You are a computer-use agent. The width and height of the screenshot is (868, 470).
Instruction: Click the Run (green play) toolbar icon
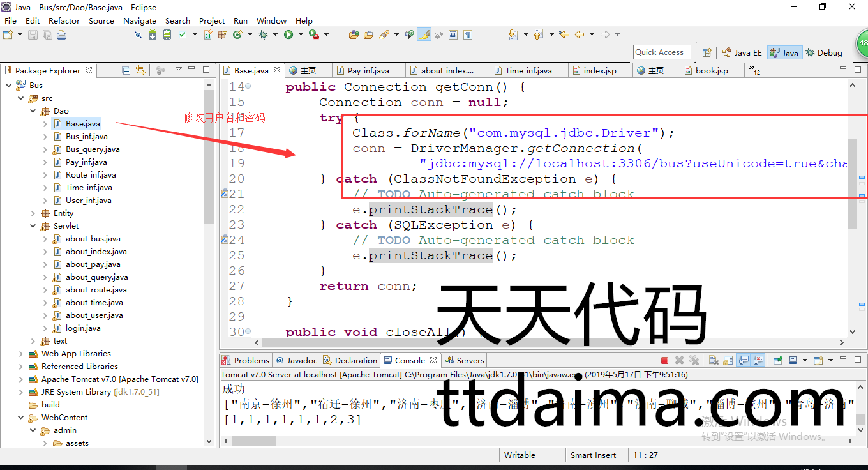tap(288, 34)
